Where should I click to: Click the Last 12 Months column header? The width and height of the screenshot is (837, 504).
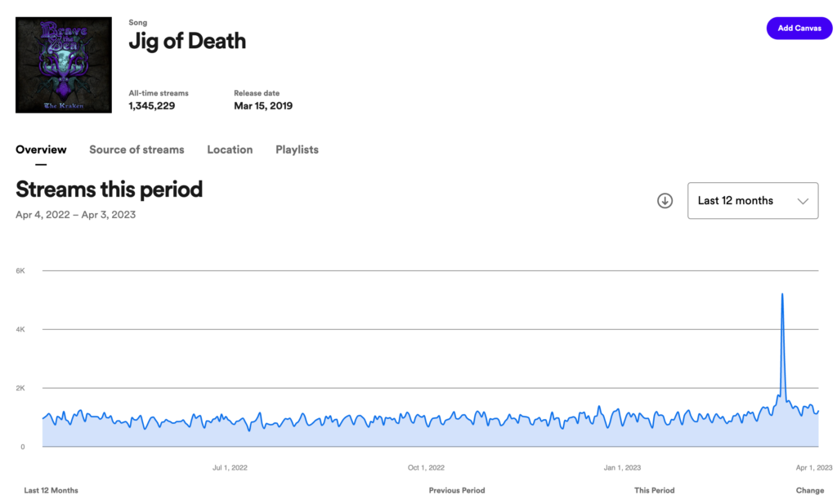(51, 491)
